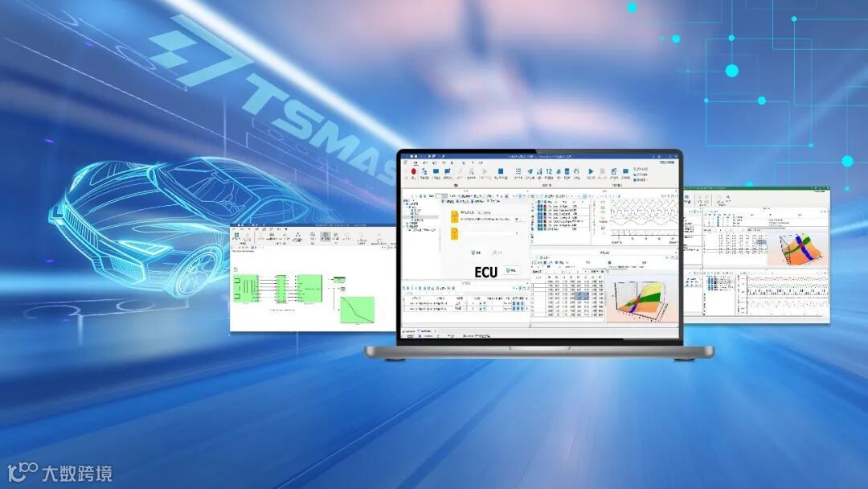Screen dimensions: 868x489
Task: Click the network tree icon beside the record button
Action: tap(424, 171)
